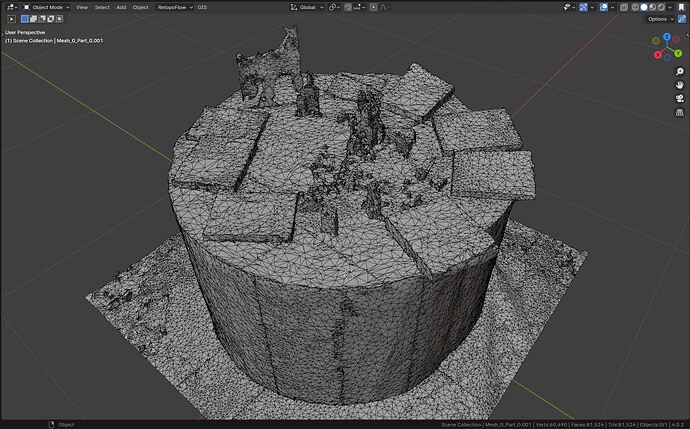Select the Tweak select box tool icon
The image size is (690, 429).
tap(12, 19)
